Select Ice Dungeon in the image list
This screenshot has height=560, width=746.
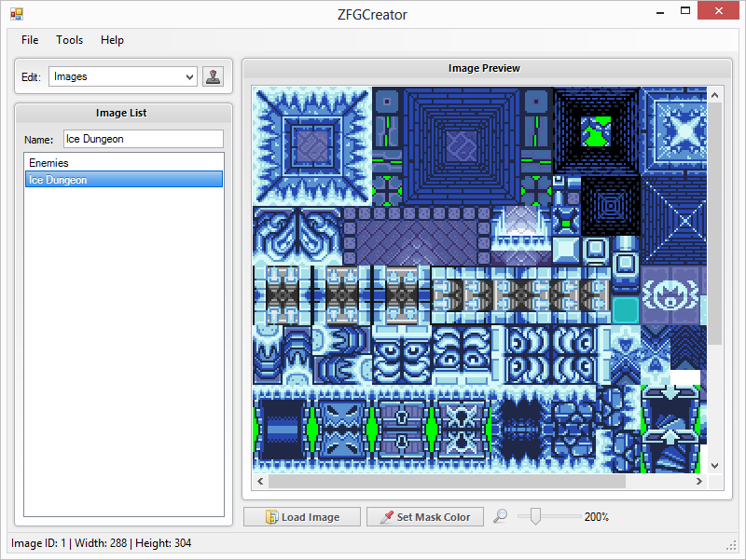click(124, 180)
